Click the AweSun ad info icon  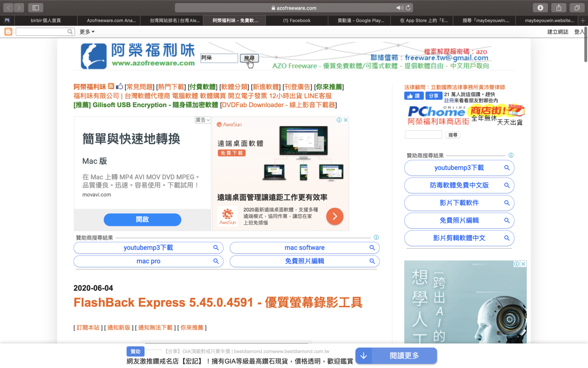pyautogui.click(x=339, y=120)
